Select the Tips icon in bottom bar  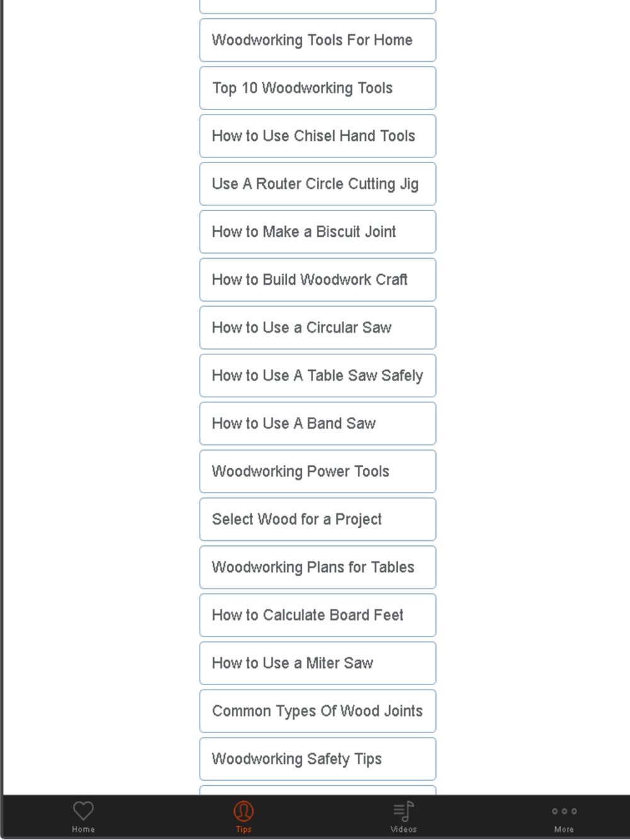(244, 810)
